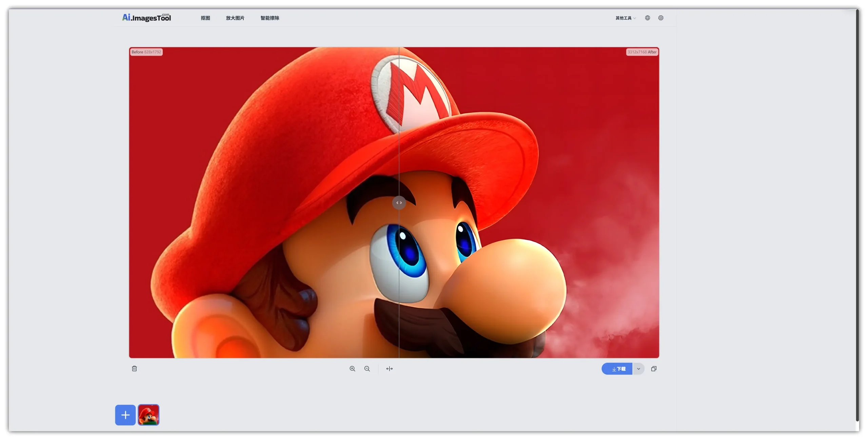Screen dimensions: 868x440
Task: Open the 抠图 menu item
Action: click(205, 18)
